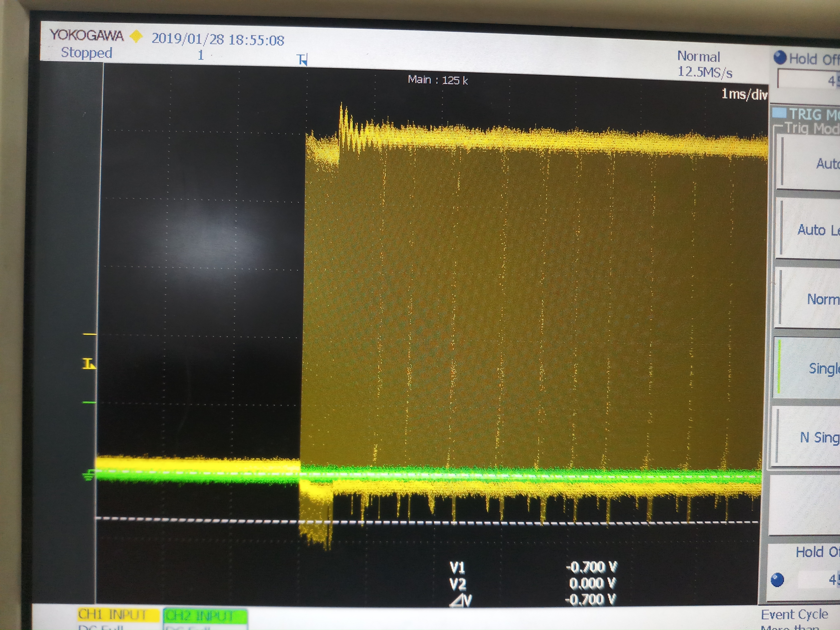Click the YOKOGAWA logo
Image resolution: width=840 pixels, height=630 pixels.
pos(86,35)
